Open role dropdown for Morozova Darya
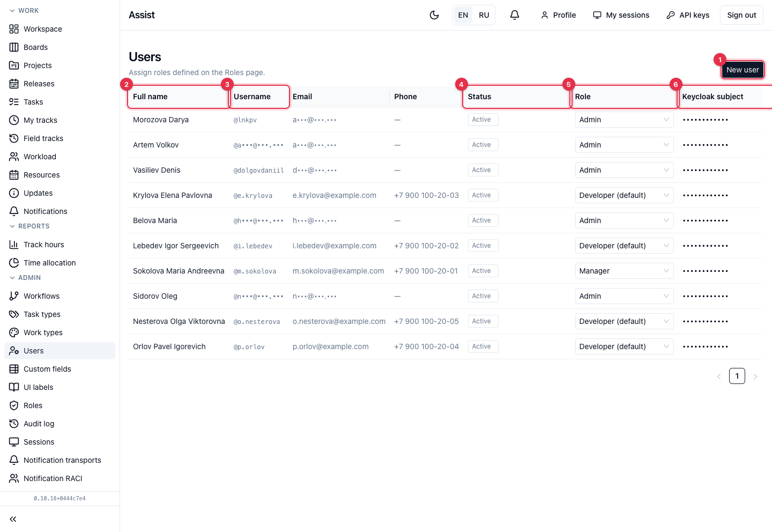 [624, 120]
